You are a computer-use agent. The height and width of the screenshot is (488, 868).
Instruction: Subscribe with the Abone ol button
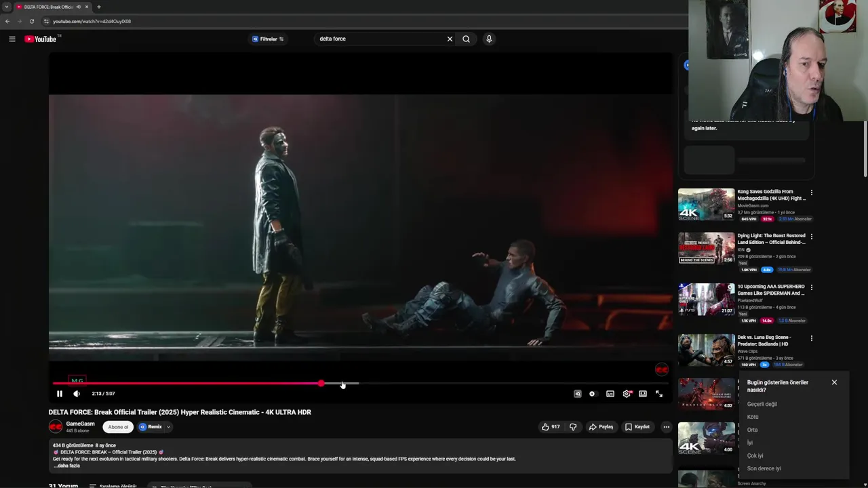coord(118,427)
